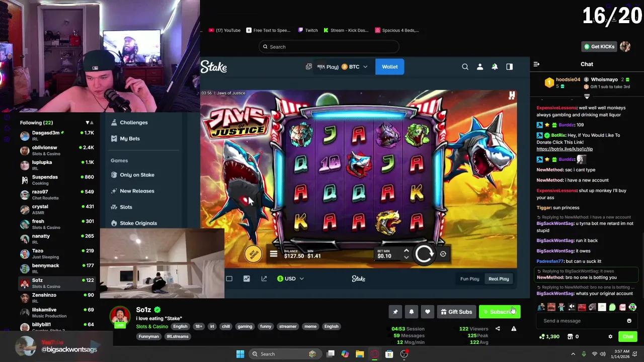Click the Gift Subs button
The width and height of the screenshot is (644, 362).
coord(456,312)
